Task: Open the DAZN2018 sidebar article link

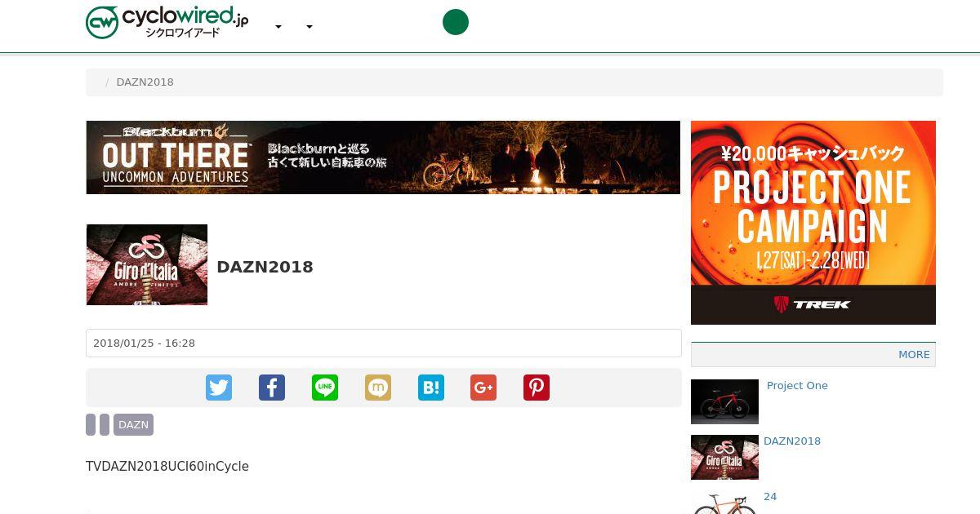Action: click(792, 441)
